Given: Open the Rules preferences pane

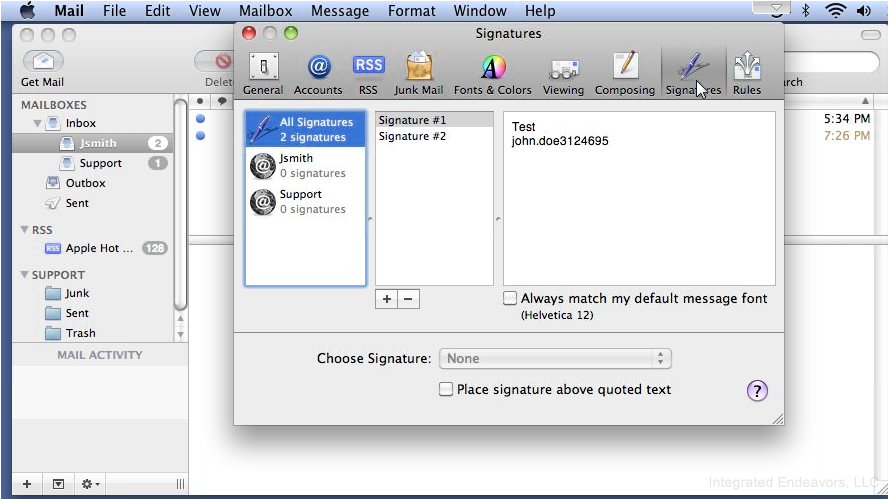Looking at the screenshot, I should tap(747, 74).
